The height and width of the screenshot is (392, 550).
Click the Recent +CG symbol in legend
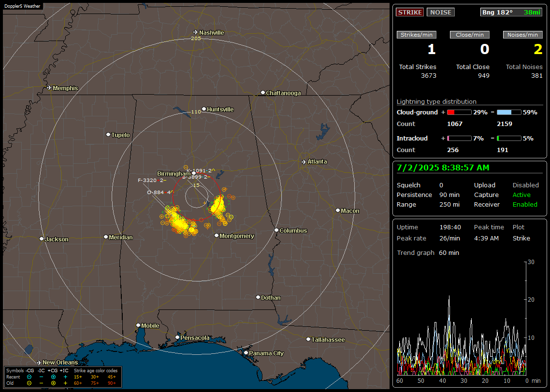(53, 377)
